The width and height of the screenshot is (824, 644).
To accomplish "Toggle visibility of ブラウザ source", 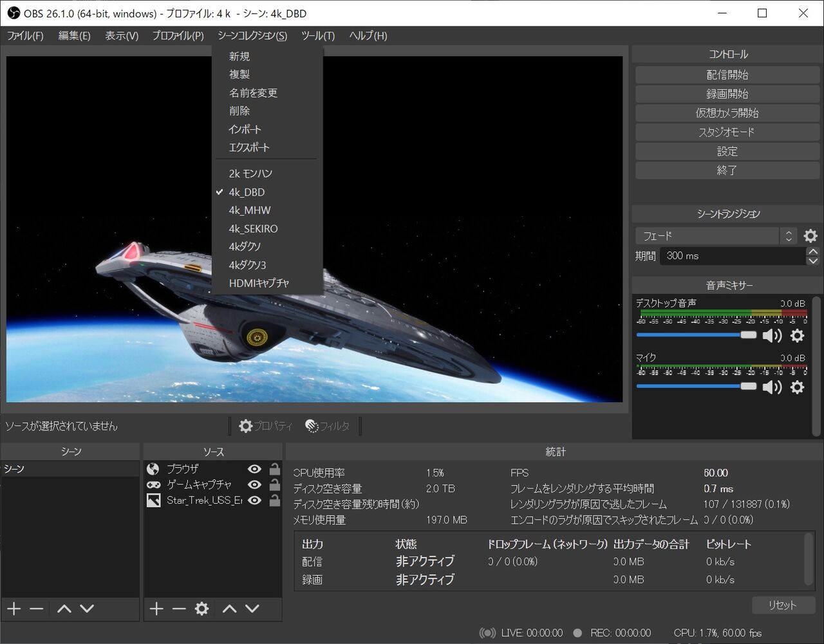I will coord(255,469).
